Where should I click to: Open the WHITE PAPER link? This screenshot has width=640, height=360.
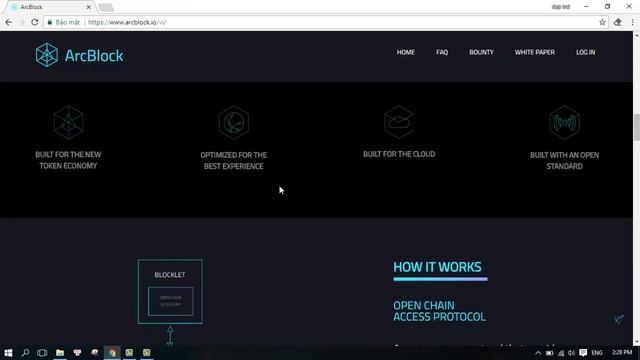(534, 52)
